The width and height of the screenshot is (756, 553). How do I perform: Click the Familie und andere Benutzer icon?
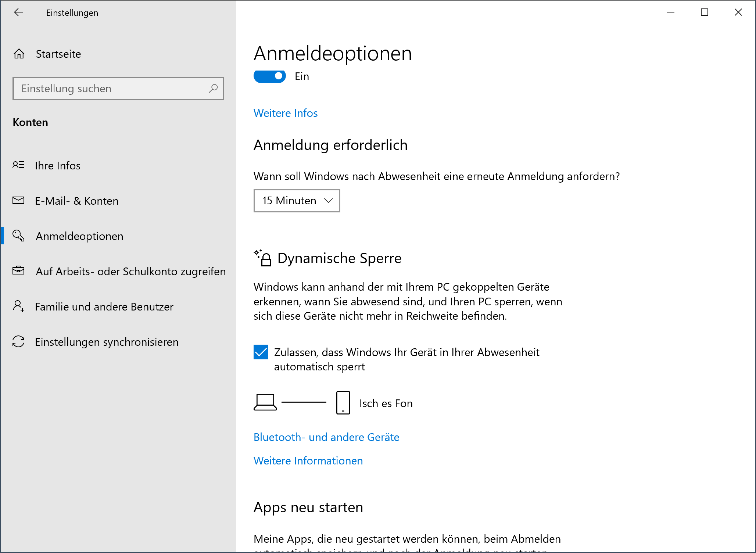18,306
